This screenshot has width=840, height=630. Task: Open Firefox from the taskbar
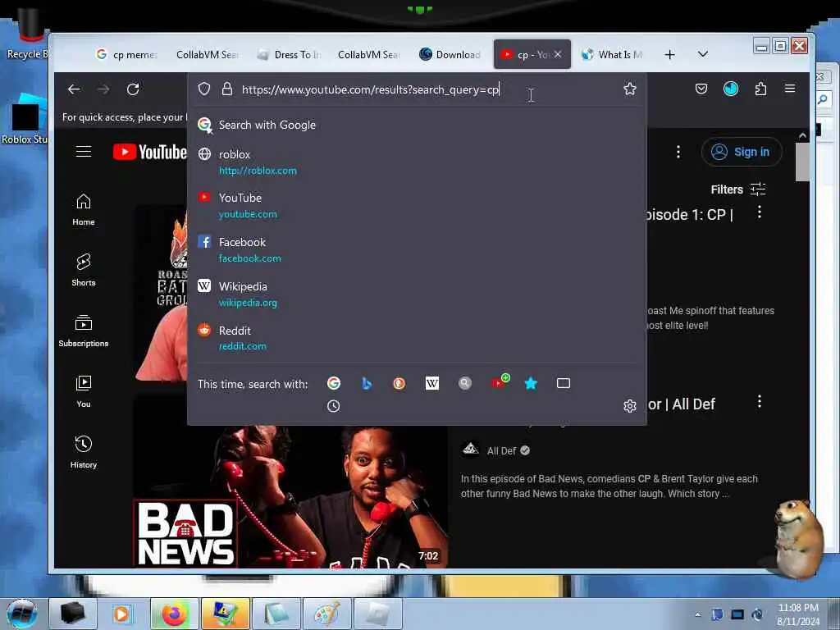click(x=174, y=614)
